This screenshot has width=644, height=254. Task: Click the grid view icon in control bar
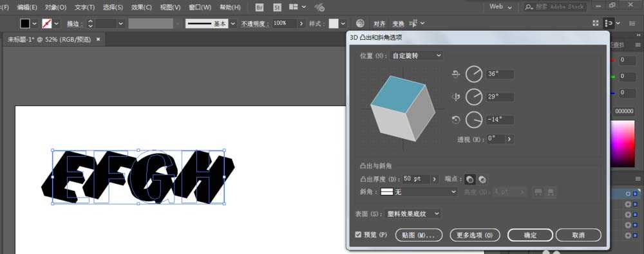coord(596,23)
